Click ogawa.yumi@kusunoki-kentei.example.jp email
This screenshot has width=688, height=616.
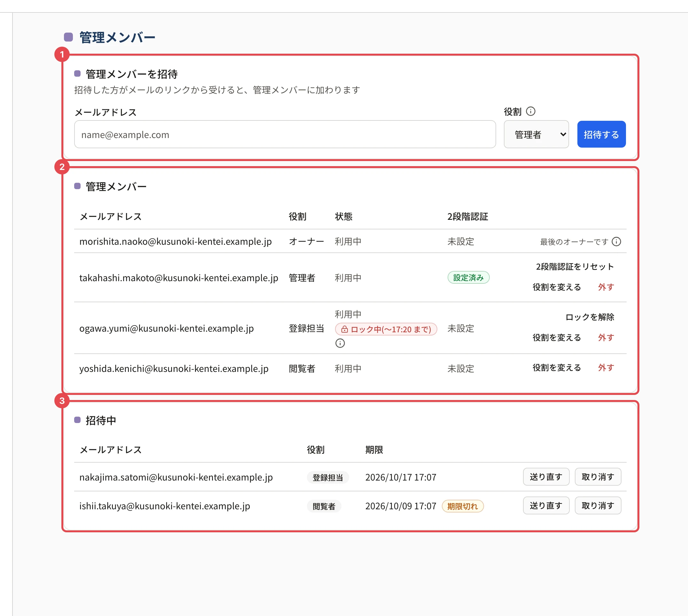[166, 328]
